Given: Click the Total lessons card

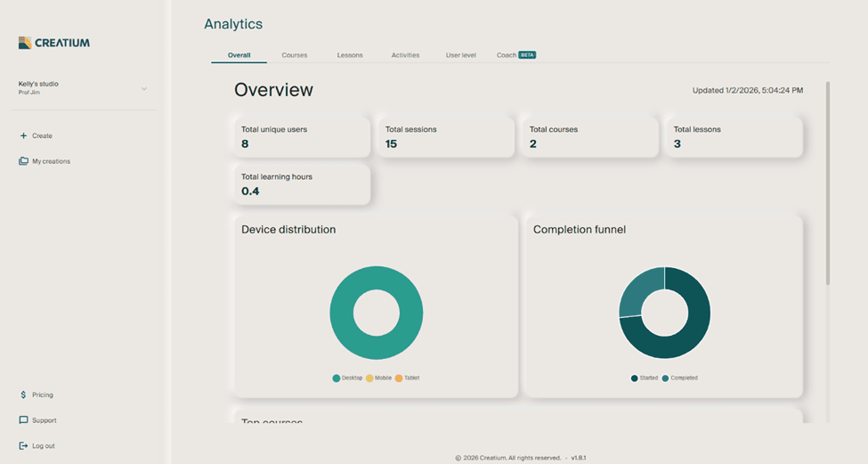Looking at the screenshot, I should 734,137.
